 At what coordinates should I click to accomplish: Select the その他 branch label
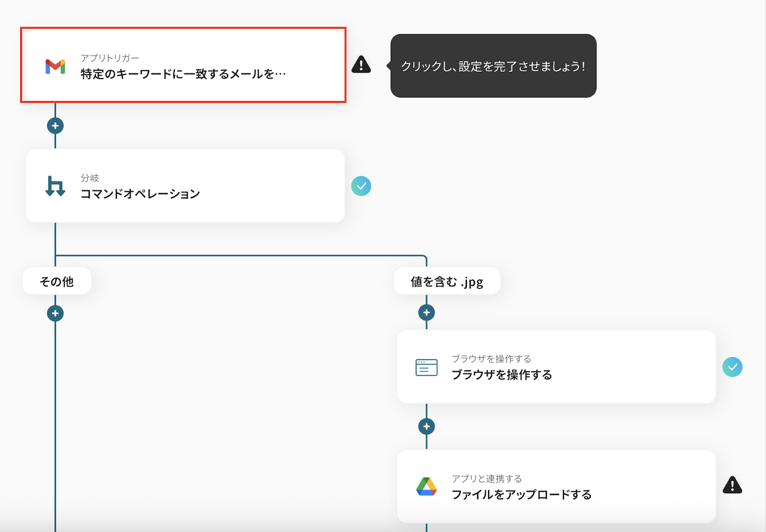[56, 281]
